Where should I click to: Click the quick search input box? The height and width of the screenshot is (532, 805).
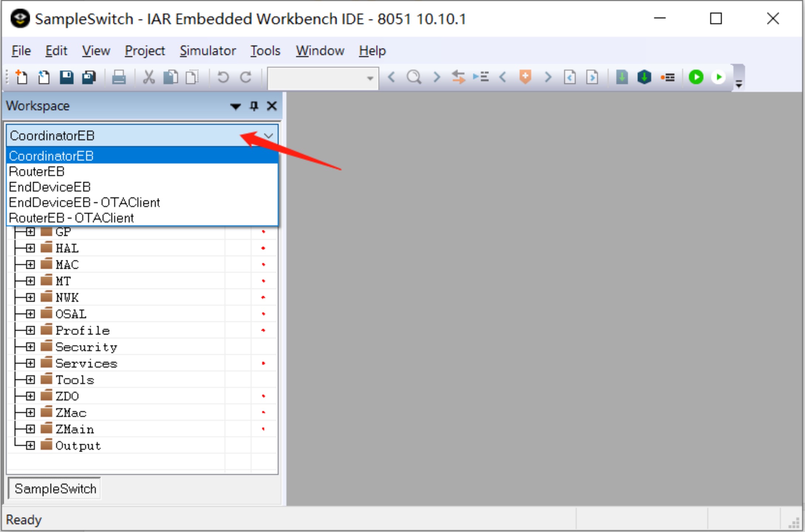point(318,78)
